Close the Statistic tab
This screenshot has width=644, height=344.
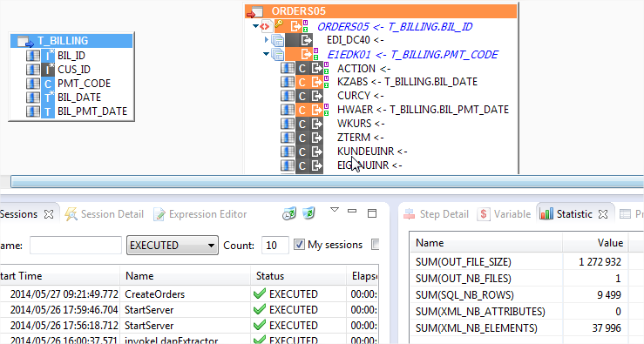click(603, 214)
